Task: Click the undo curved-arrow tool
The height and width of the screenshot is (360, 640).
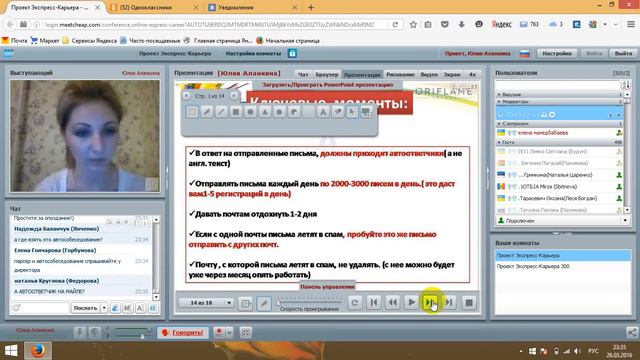Action: click(x=294, y=111)
